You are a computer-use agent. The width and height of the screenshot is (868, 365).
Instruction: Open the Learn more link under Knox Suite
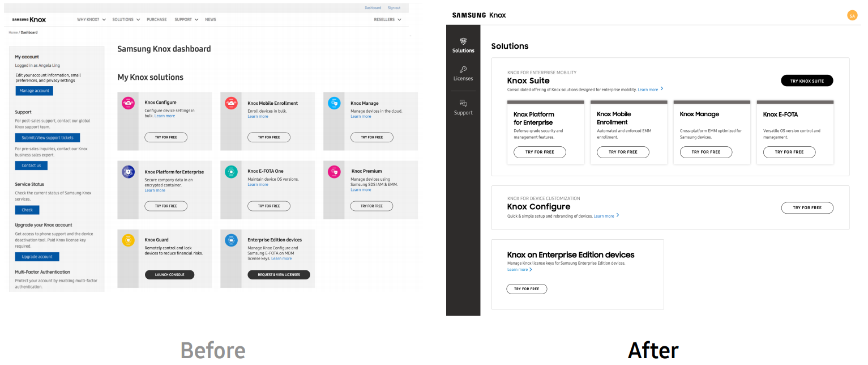pos(648,89)
